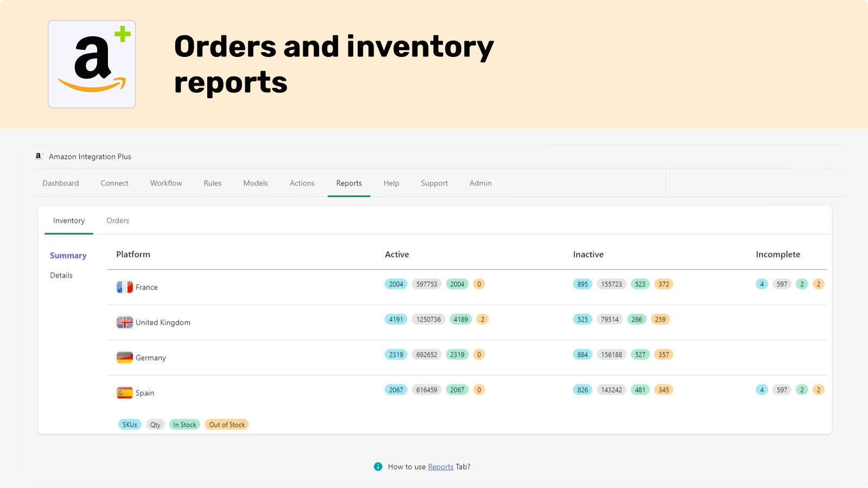Click Germany active quantity badge 692652
The height and width of the screenshot is (488, 868).
click(x=426, y=355)
